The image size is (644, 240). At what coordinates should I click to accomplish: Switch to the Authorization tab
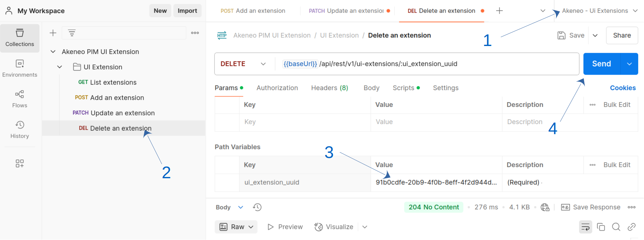(277, 88)
